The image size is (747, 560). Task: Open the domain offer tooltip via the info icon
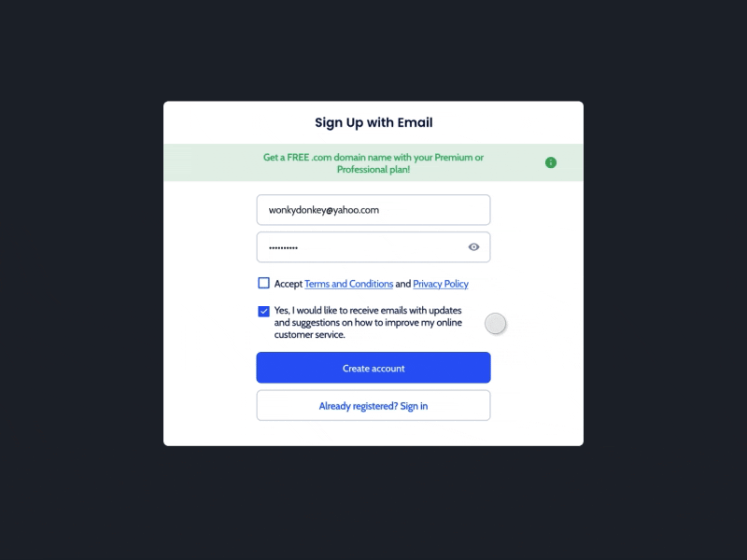pyautogui.click(x=551, y=161)
